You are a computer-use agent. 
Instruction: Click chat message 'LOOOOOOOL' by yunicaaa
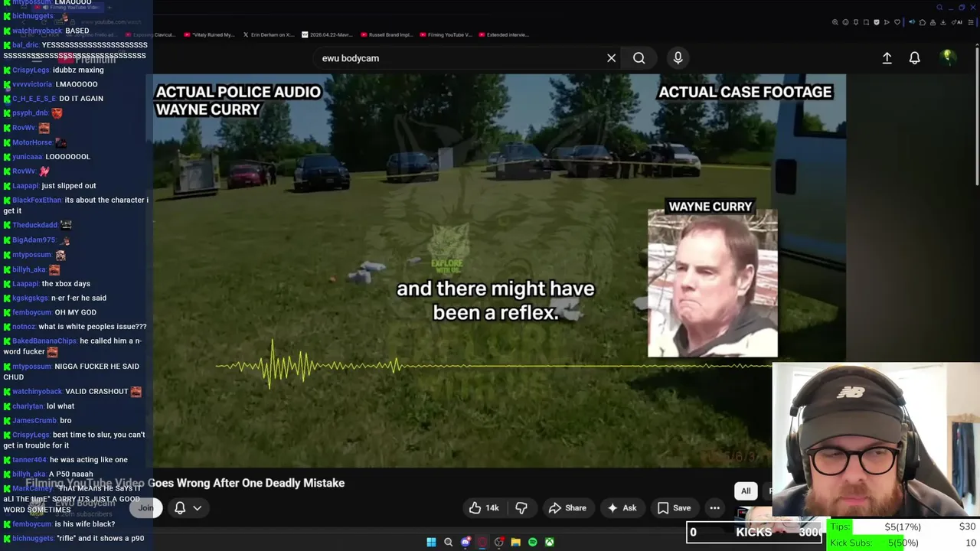tap(67, 157)
